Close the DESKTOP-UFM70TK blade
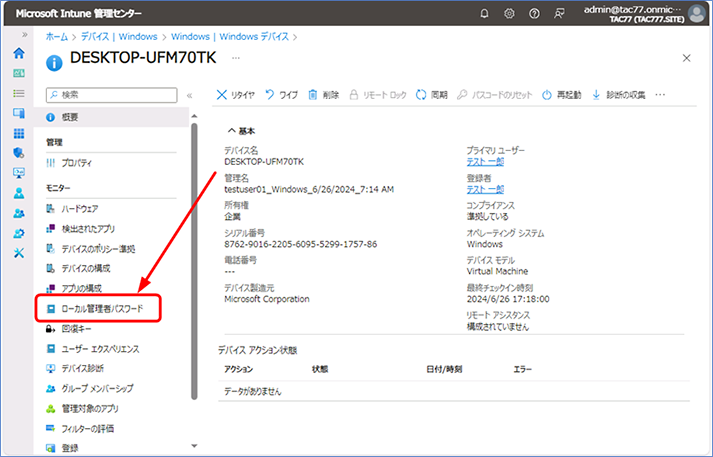This screenshot has width=713, height=457. point(687,58)
